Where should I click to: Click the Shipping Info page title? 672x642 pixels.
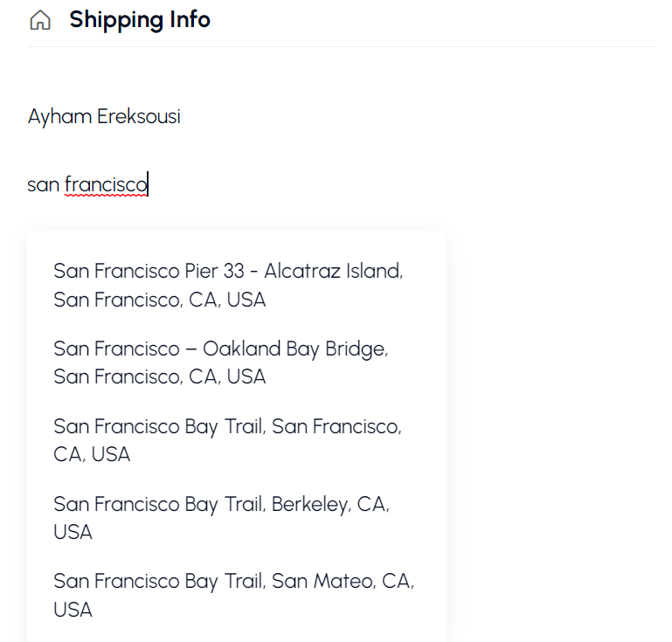140,19
